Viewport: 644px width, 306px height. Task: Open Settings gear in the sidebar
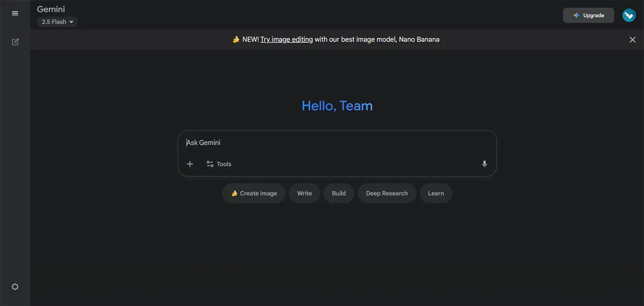[15, 287]
